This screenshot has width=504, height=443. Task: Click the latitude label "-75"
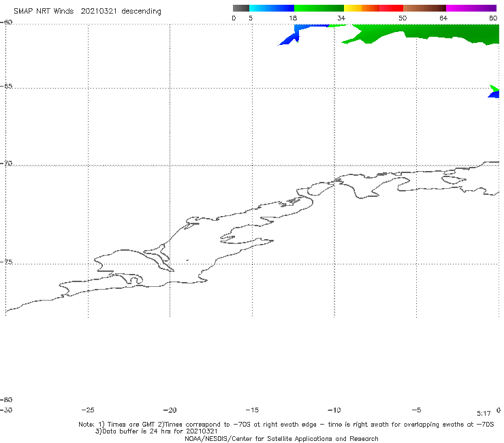click(x=6, y=262)
